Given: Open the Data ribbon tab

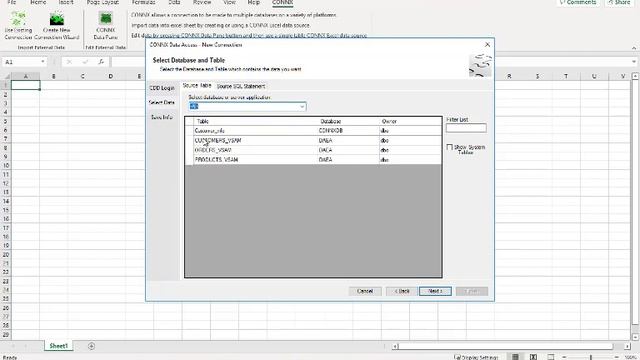Looking at the screenshot, I should (x=174, y=2).
